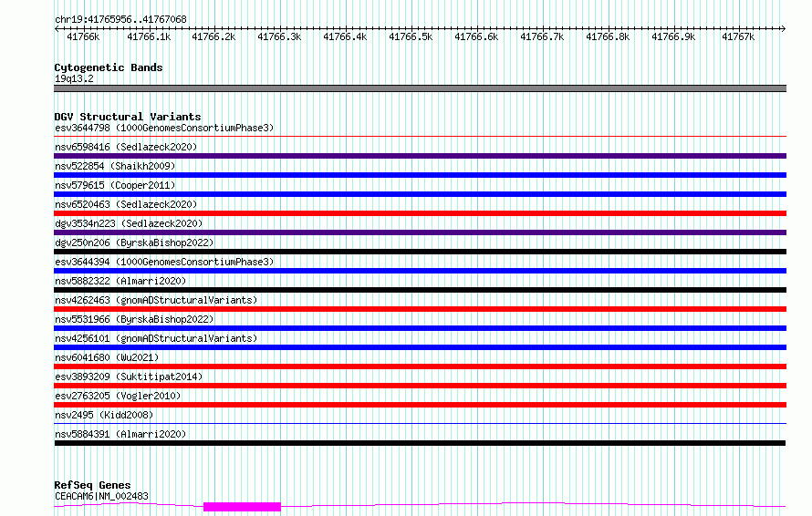This screenshot has width=812, height=516.
Task: Open dgv3534n223 (Sedlazeck2020) label
Action: (129, 223)
